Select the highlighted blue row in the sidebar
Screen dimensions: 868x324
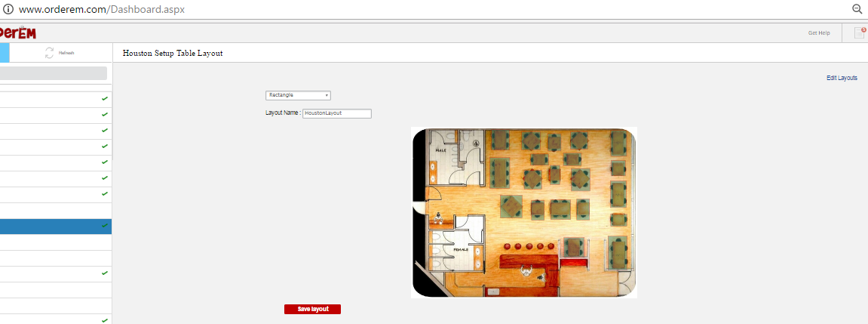coord(53,226)
